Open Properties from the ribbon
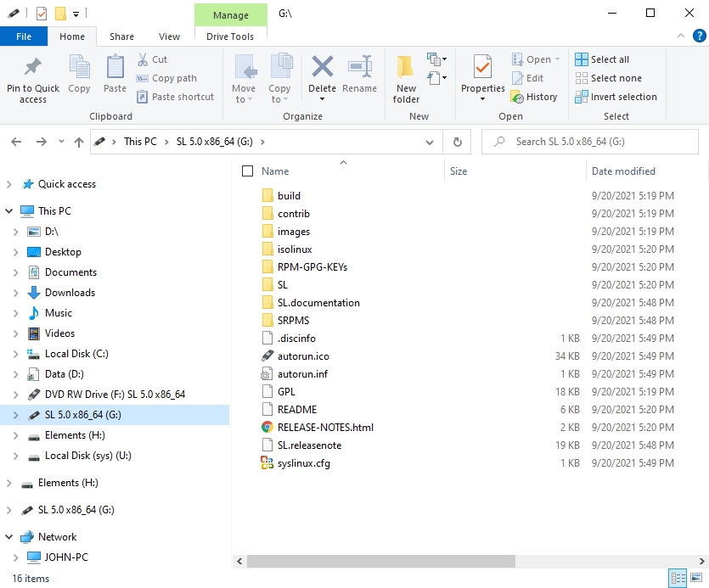Image resolution: width=709 pixels, height=588 pixels. 482,70
